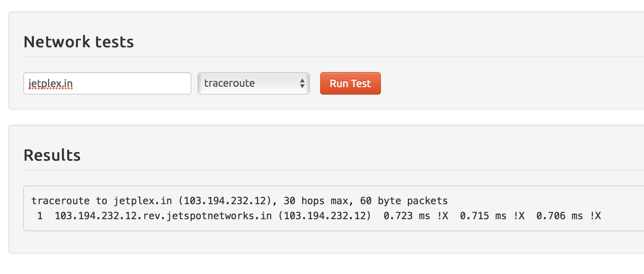Viewport: 644px width, 274px height.
Task: Click the up-down arrows icon on the traceroute selector
Action: click(x=302, y=83)
